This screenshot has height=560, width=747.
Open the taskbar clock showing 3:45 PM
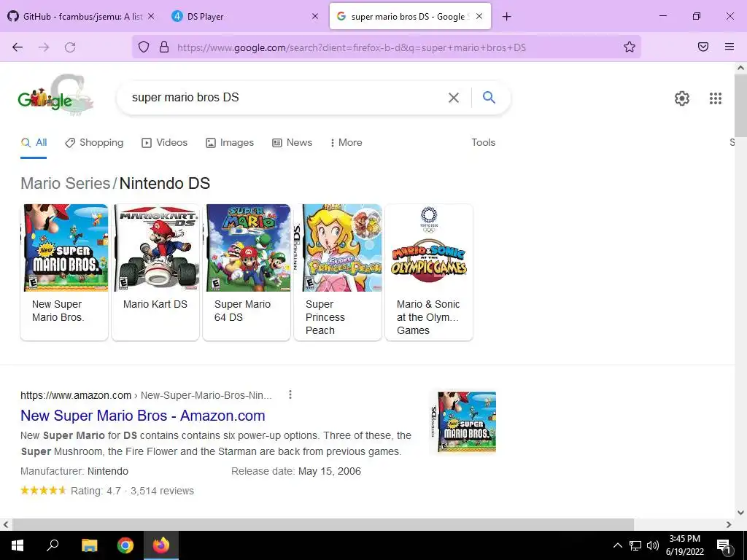(684, 545)
